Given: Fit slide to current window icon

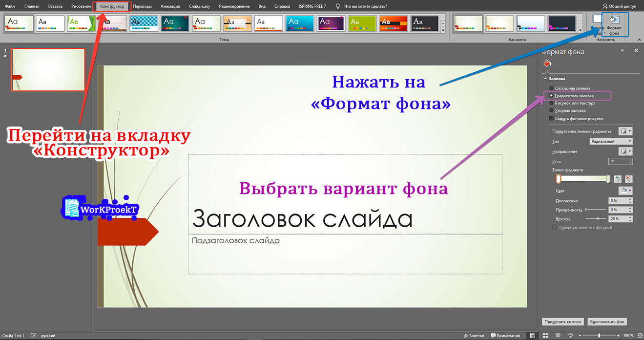Looking at the screenshot, I should tap(641, 336).
